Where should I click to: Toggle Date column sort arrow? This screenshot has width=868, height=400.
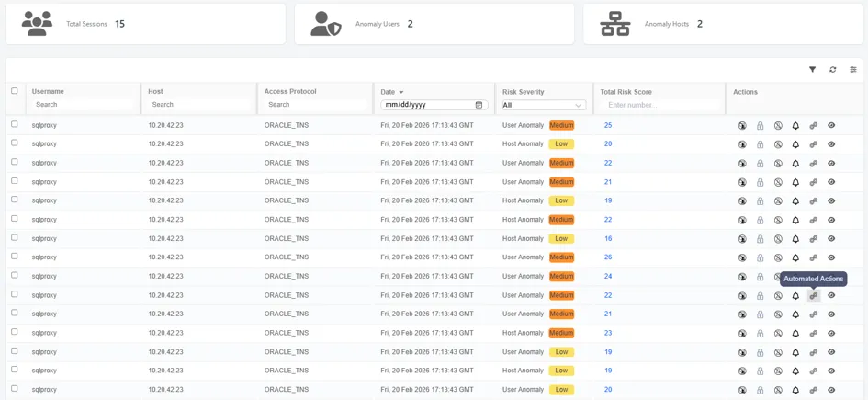pos(400,92)
